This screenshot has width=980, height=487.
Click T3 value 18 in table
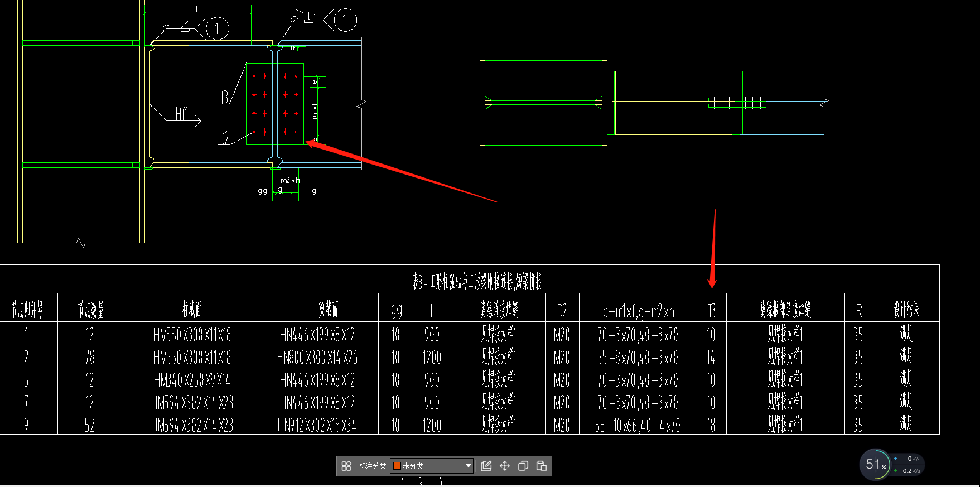711,426
